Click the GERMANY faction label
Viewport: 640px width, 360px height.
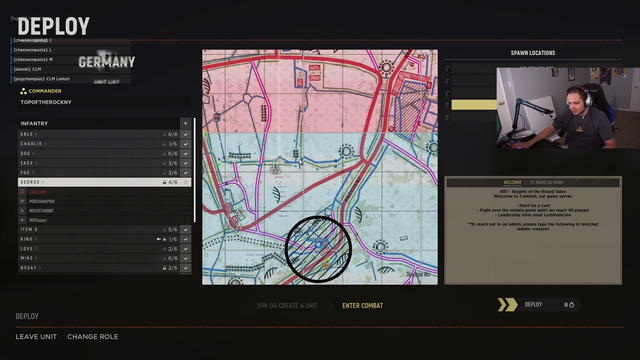pyautogui.click(x=107, y=62)
